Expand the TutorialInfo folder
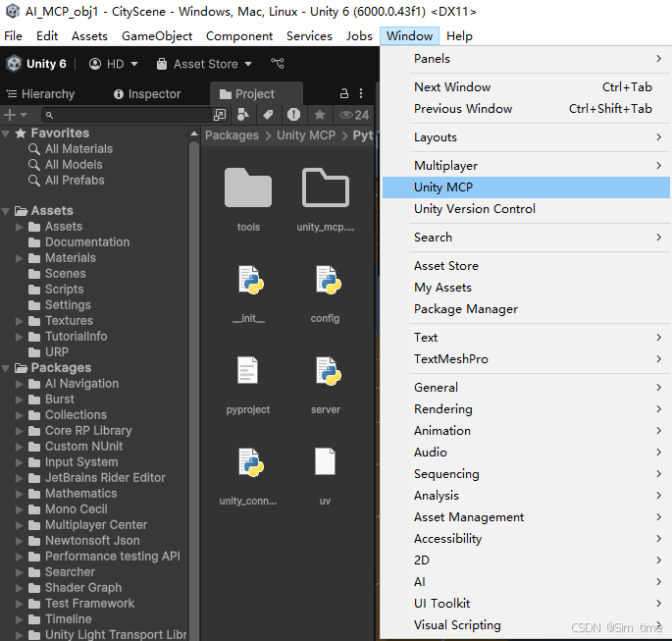This screenshot has height=641, width=672. [x=19, y=337]
